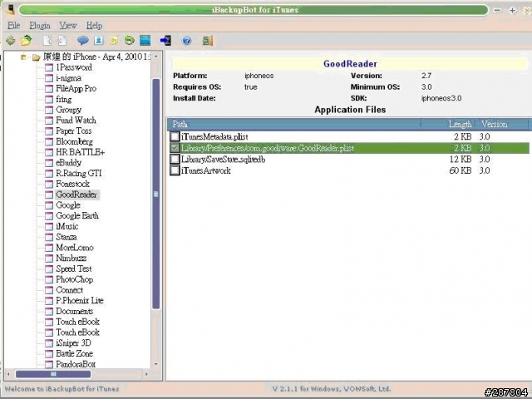Select Stanza in the app tree
Viewport: 532px width, 399px height.
click(66, 237)
